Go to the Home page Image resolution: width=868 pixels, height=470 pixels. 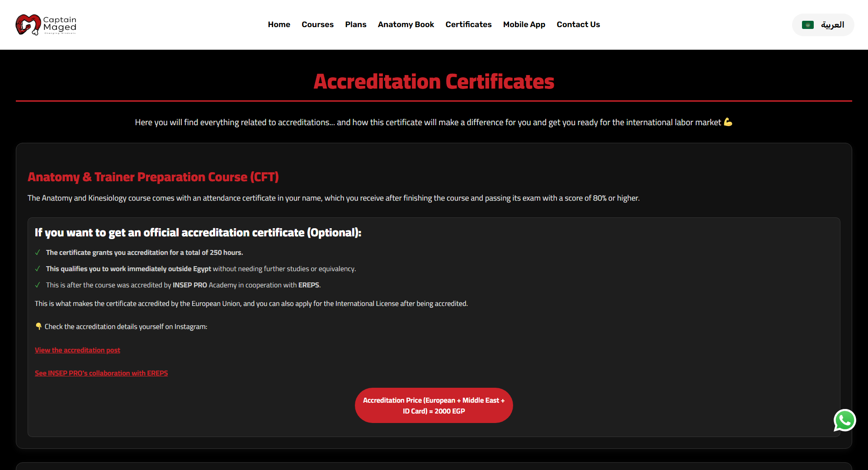click(x=279, y=24)
